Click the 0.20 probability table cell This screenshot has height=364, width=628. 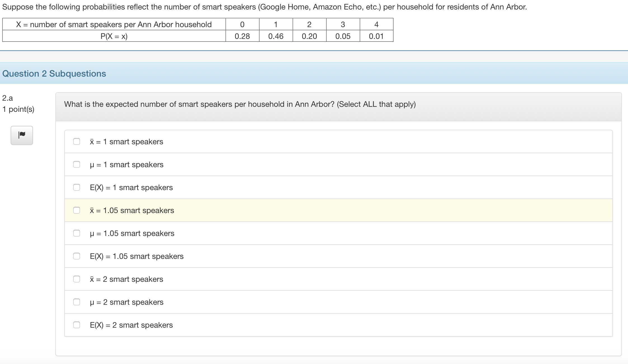[309, 36]
